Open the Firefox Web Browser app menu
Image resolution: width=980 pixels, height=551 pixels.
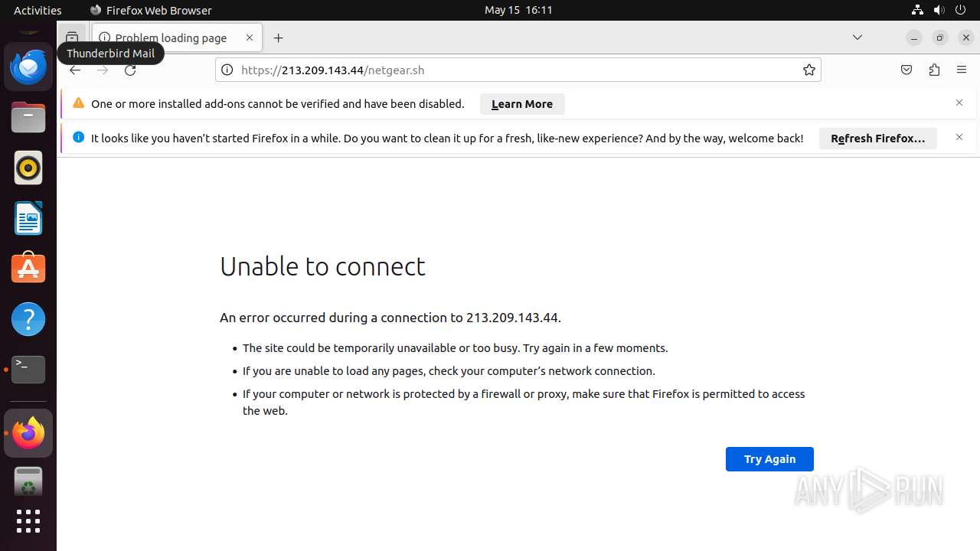coord(151,10)
